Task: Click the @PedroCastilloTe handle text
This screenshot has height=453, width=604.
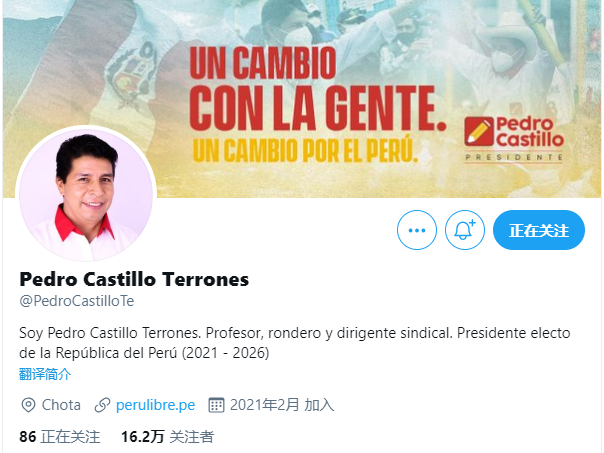Action: (x=77, y=301)
